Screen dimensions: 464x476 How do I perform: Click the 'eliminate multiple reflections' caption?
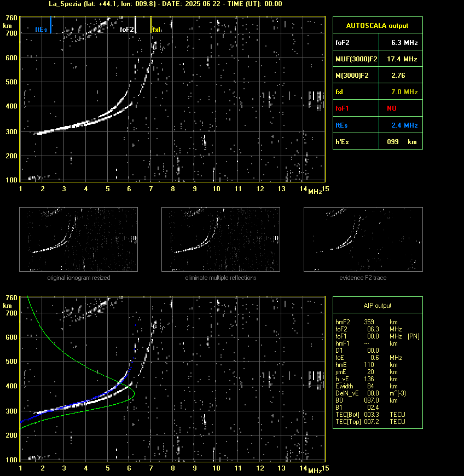(221, 278)
